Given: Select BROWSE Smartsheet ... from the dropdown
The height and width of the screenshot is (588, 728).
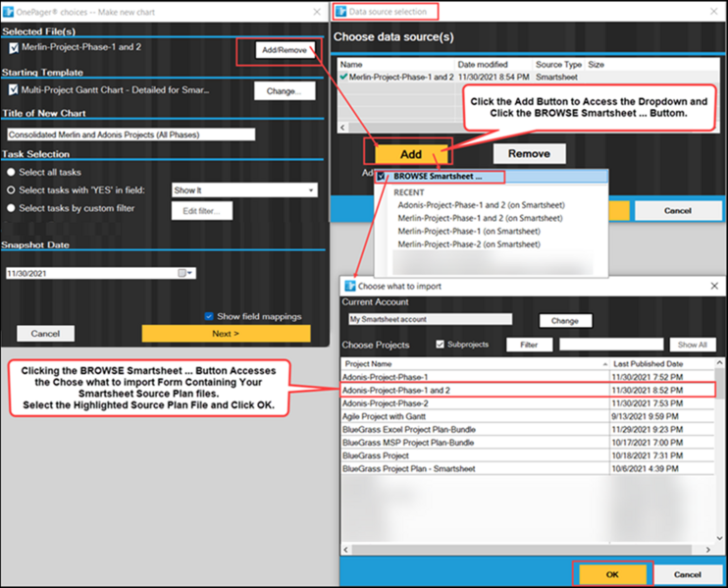Looking at the screenshot, I should [492, 177].
